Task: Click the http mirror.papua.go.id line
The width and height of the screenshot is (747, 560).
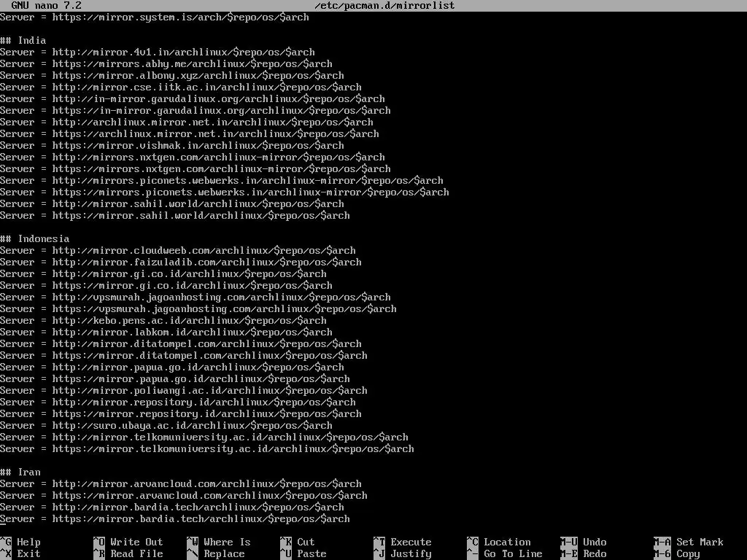Action: [x=172, y=367]
